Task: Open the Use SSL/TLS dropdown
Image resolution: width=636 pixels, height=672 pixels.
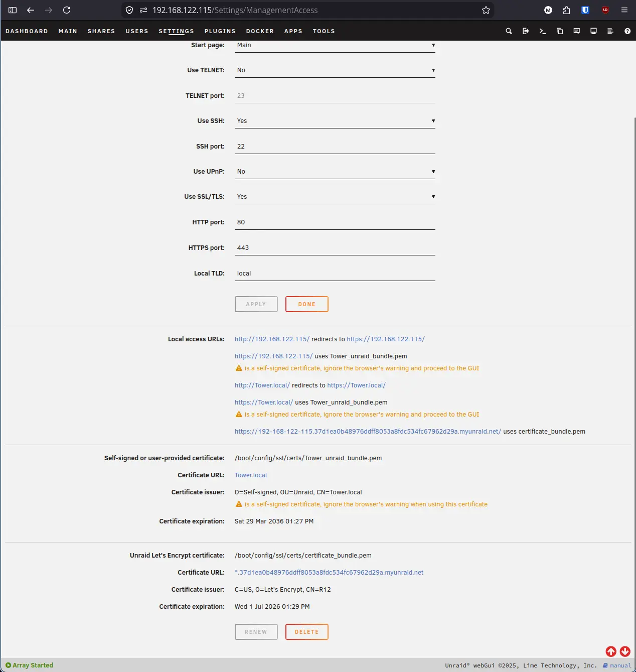Action: 335,197
